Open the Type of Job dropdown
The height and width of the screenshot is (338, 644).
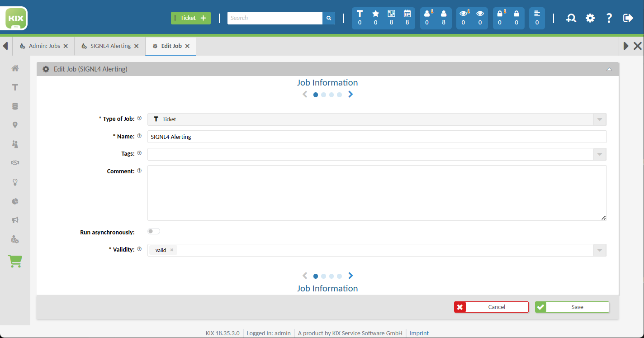(600, 119)
